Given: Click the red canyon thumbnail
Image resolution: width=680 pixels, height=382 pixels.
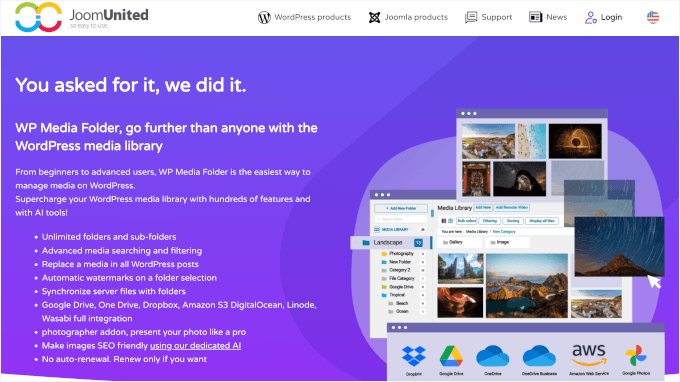Looking at the screenshot, I should pos(460,302).
